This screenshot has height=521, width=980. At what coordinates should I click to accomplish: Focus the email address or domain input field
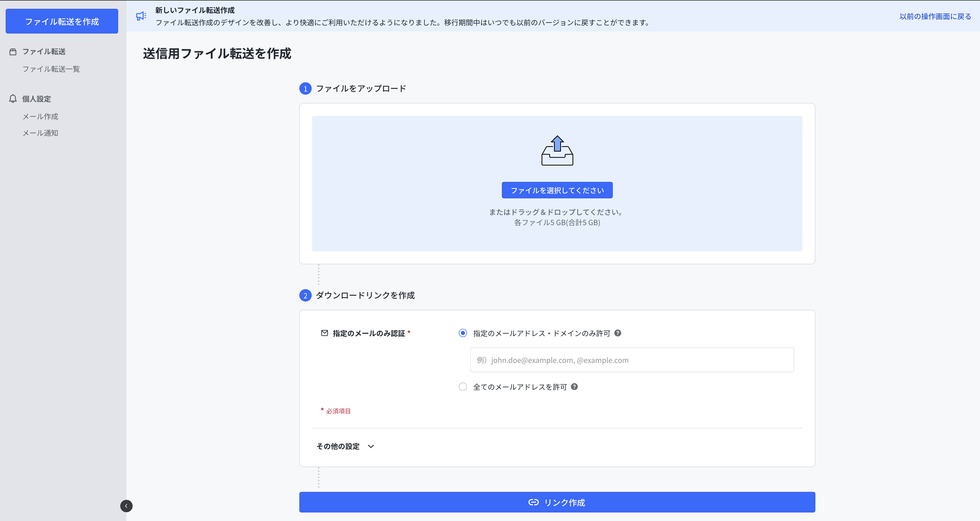click(x=632, y=360)
